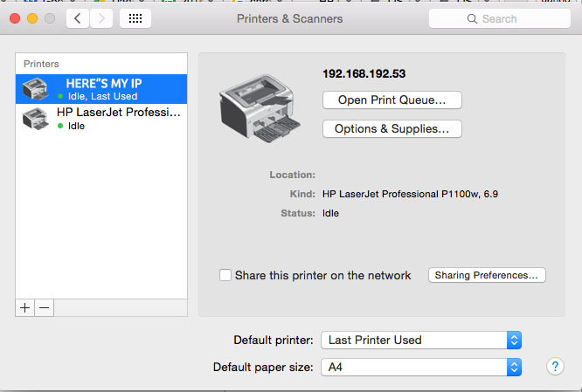This screenshot has height=392, width=582.
Task: Enable Share this printer on the network
Action: pyautogui.click(x=225, y=275)
